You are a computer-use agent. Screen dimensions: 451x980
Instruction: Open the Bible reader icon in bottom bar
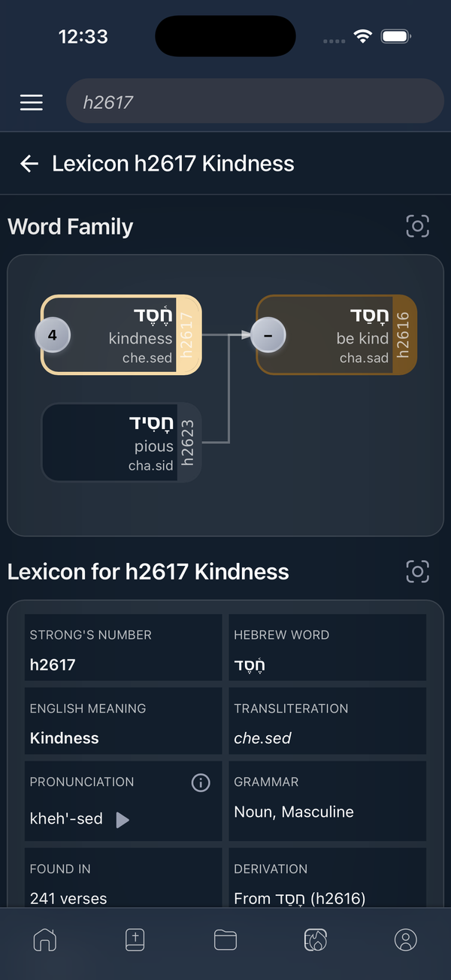coord(135,939)
